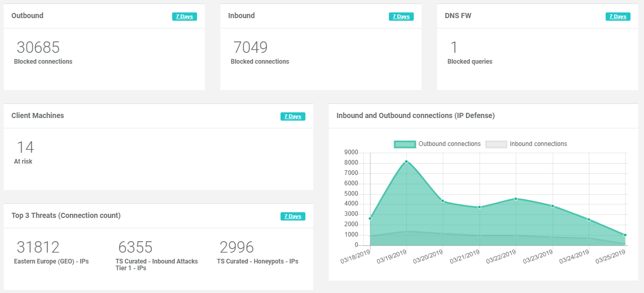Screen dimensions: 644x293
Task: Click the 7 Days badge in Inbound panel
Action: coord(401,17)
